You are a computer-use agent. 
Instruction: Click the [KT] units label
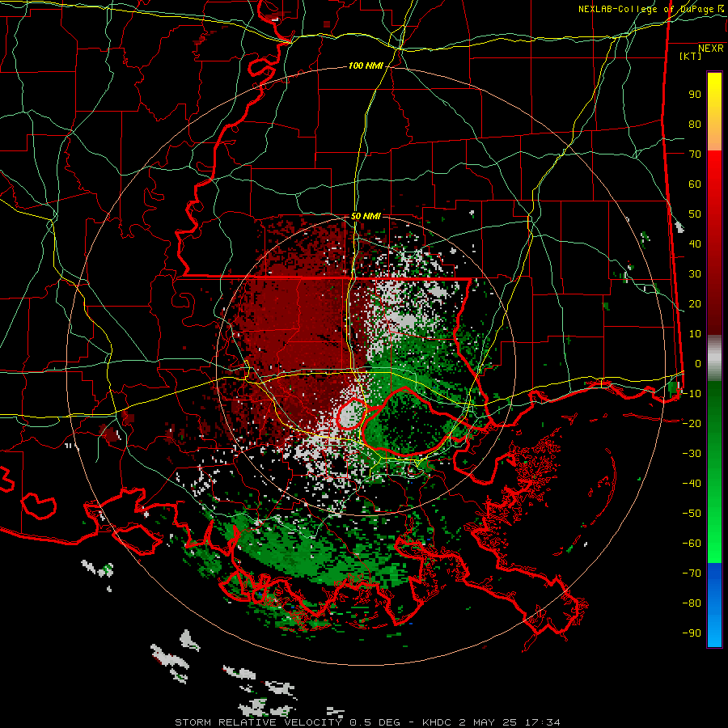click(x=691, y=56)
